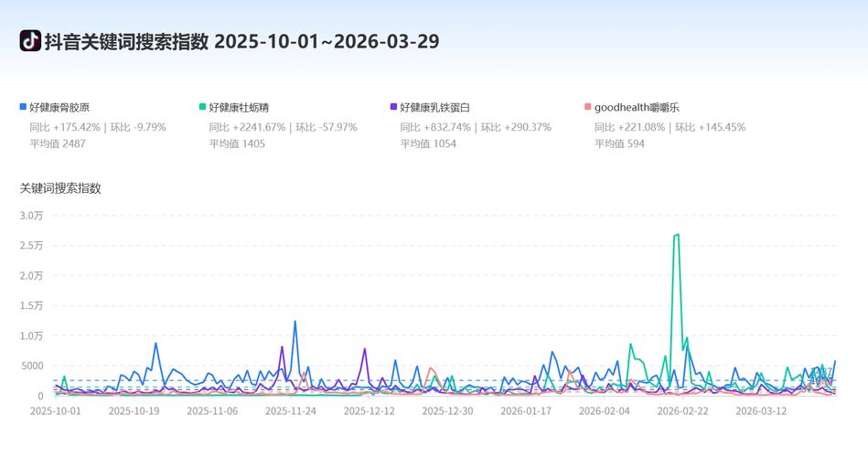Click the 2025-12-12 x-axis date
The height and width of the screenshot is (457, 868).
pos(370,411)
